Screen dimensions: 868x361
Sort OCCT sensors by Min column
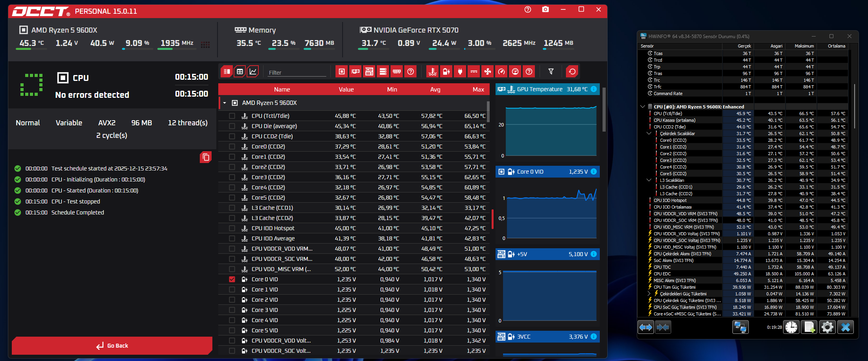tap(392, 90)
